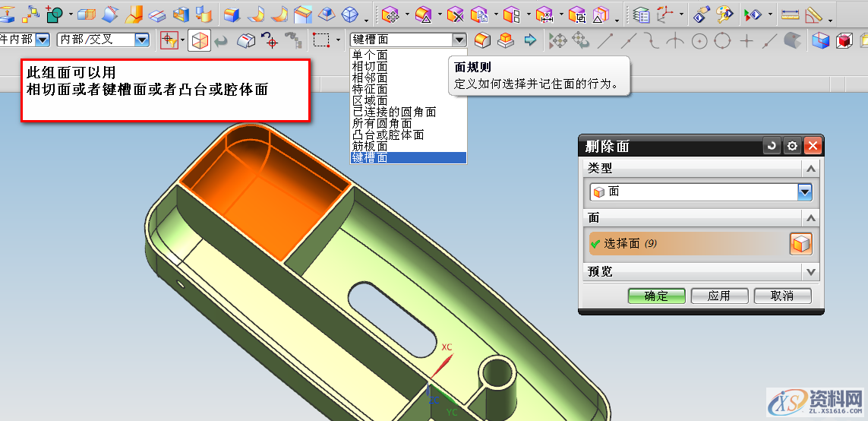This screenshot has width=868, height=421.
Task: Choose 单个面 from face rule list
Action: 409,55
